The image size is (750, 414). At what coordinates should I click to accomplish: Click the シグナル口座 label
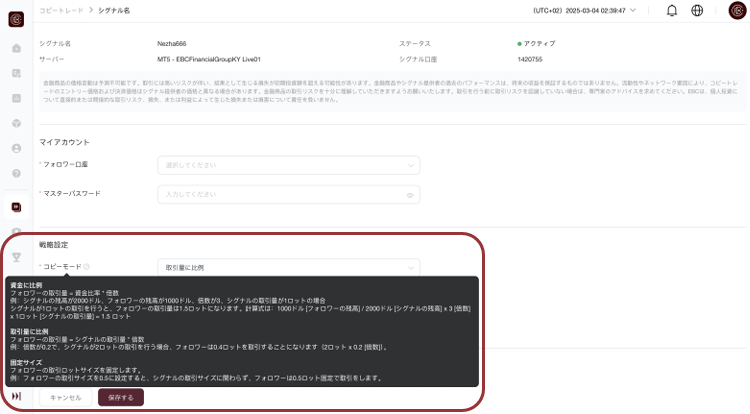[x=418, y=59]
